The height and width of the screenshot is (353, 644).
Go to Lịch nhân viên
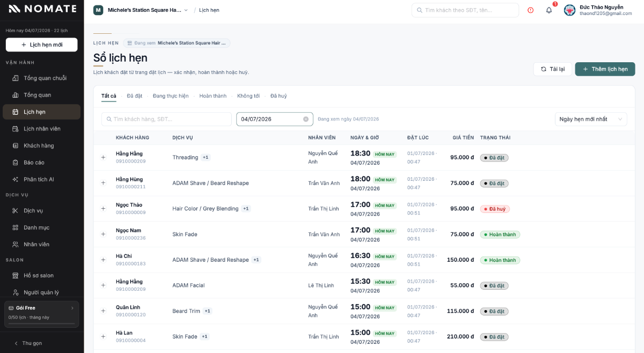tap(42, 129)
